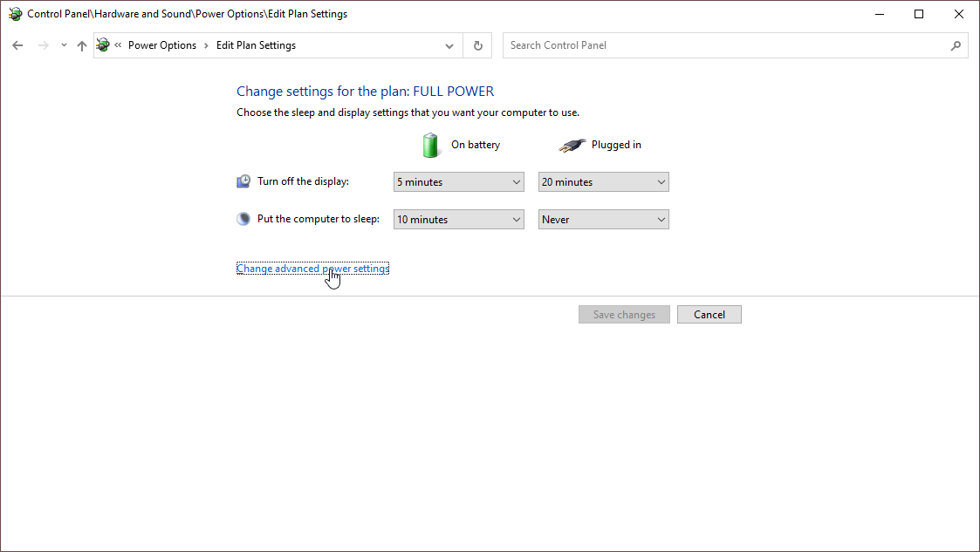Click the back navigation arrow

17,45
